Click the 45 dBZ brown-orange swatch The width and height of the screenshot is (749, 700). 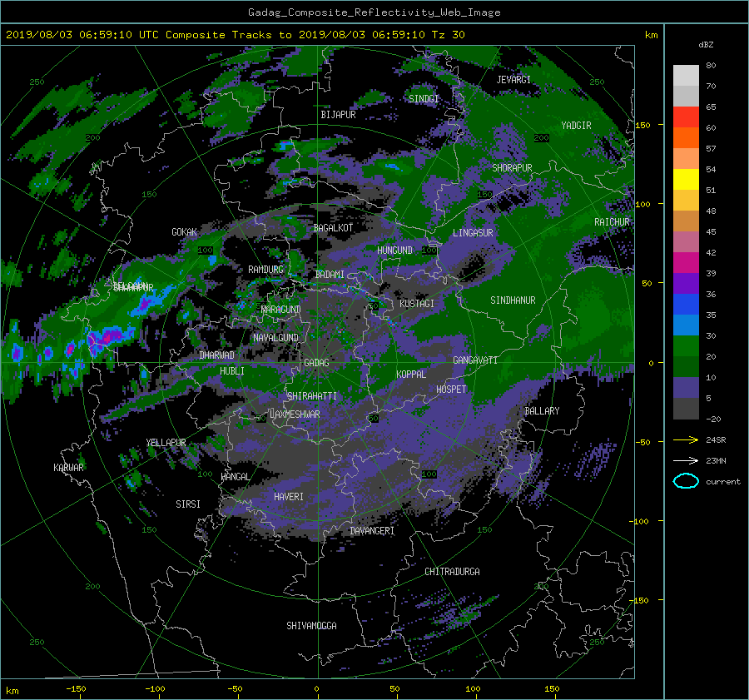[x=686, y=221]
